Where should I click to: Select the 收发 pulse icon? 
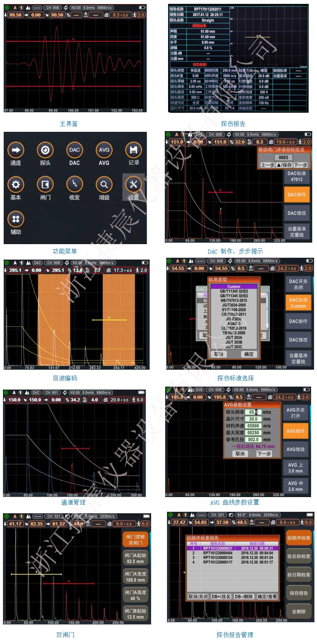tap(74, 185)
